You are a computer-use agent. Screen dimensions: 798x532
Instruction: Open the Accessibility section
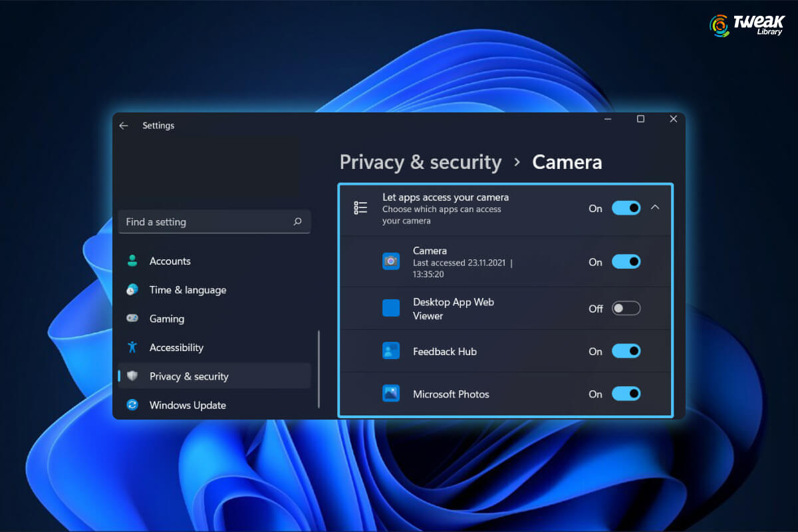[176, 347]
